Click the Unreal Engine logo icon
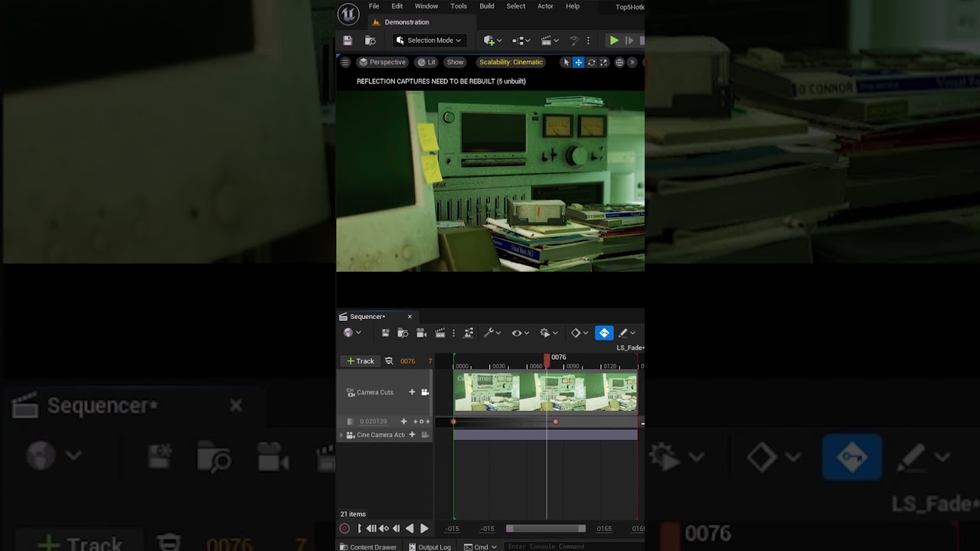 348,14
